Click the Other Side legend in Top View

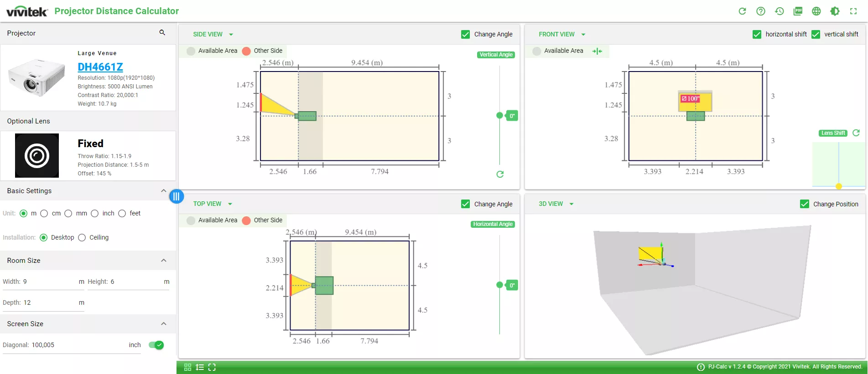(262, 220)
